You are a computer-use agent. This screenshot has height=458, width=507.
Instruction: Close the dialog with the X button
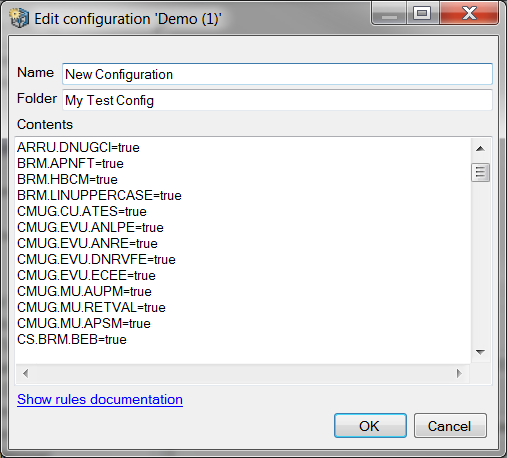point(469,13)
